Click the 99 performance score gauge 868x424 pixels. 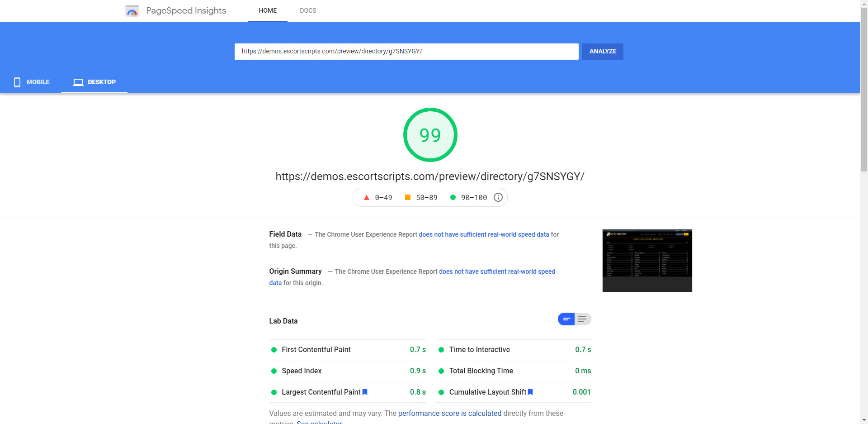coord(430,135)
